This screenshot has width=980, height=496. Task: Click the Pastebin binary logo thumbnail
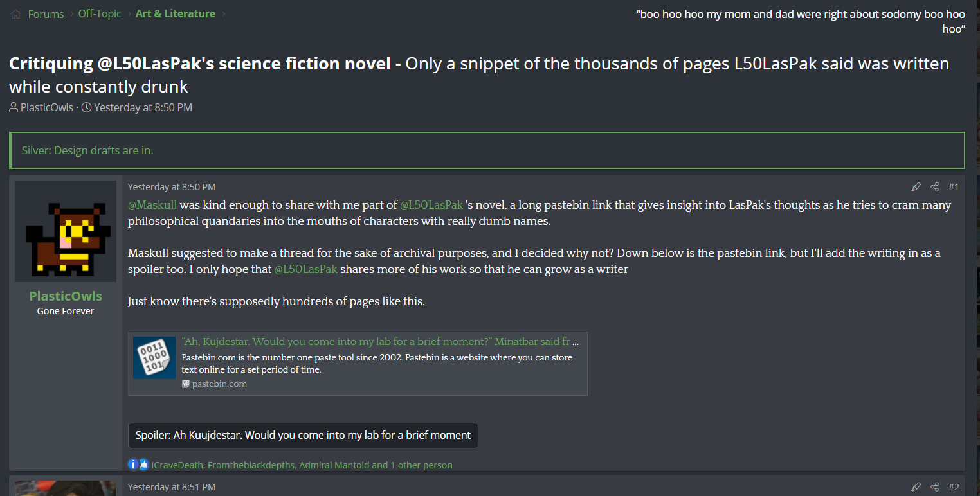154,358
